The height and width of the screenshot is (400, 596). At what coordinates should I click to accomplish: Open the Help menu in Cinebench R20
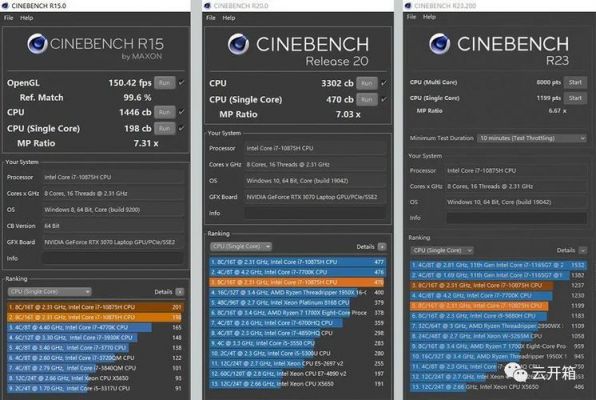point(228,18)
